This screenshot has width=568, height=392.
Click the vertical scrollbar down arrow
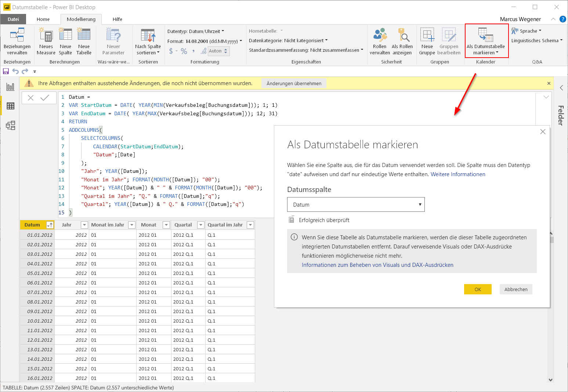(550, 380)
